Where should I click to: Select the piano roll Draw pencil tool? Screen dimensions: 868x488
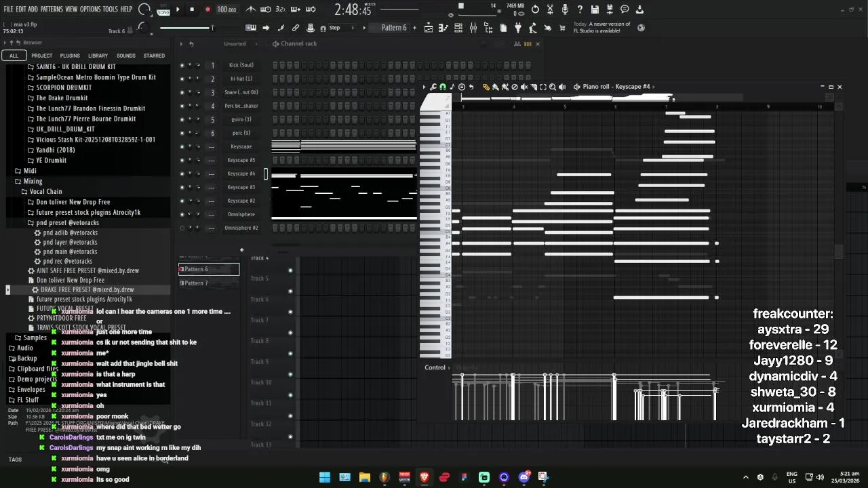point(486,87)
